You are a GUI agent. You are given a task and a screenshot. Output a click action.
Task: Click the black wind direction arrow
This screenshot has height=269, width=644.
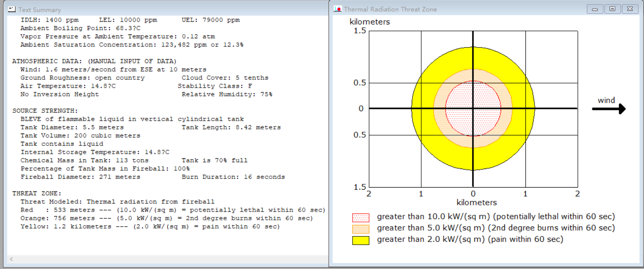click(x=609, y=109)
